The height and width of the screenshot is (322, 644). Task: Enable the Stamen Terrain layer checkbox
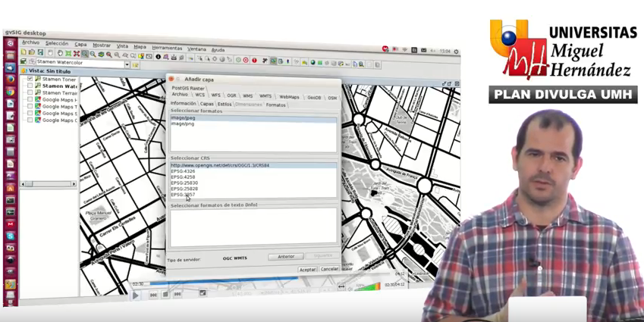click(x=30, y=92)
